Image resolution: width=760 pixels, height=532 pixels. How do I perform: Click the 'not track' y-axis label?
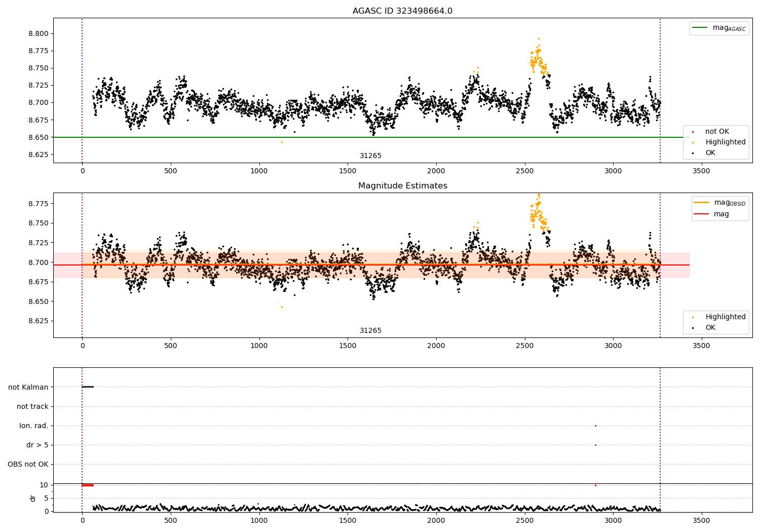click(32, 406)
